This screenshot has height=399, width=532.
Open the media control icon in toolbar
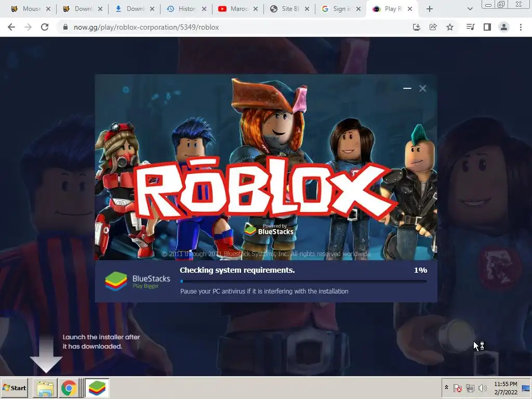click(x=470, y=27)
